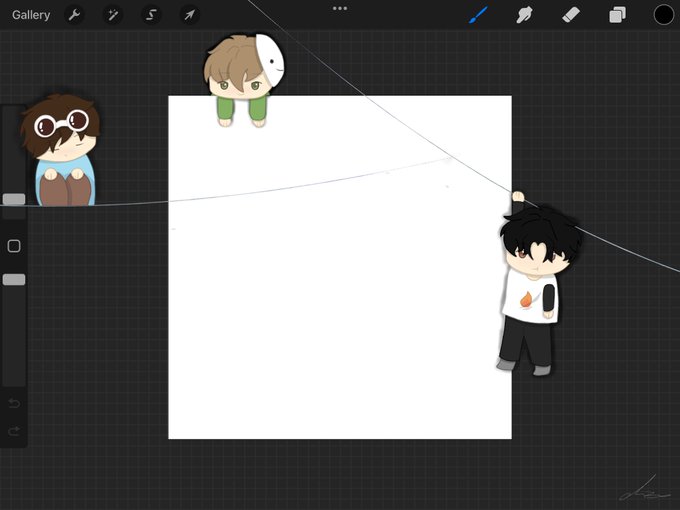Viewport: 680px width, 510px height.
Task: Redo the last action
Action: point(14,431)
